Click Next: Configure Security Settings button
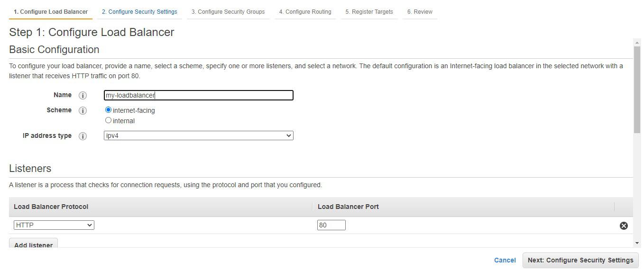Viewport: 644px width, 271px height. 580,260
